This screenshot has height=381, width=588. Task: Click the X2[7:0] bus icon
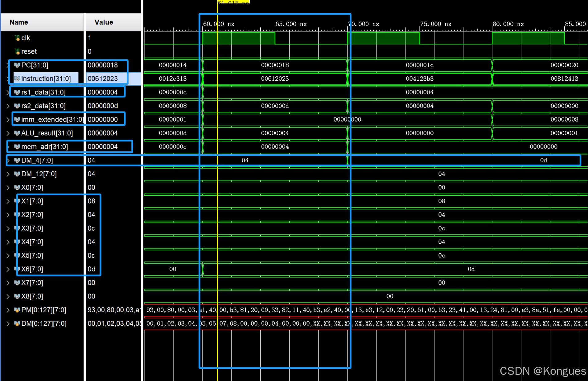pyautogui.click(x=17, y=215)
